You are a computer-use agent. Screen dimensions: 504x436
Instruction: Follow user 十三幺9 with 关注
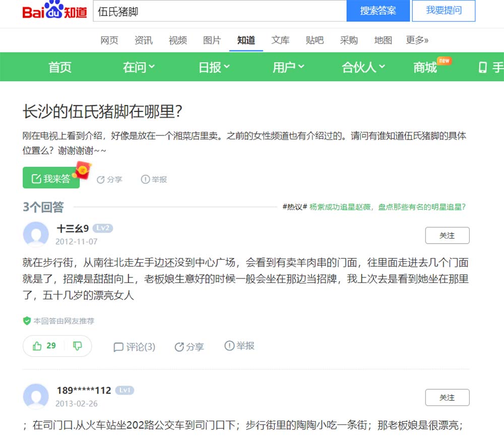(447, 236)
